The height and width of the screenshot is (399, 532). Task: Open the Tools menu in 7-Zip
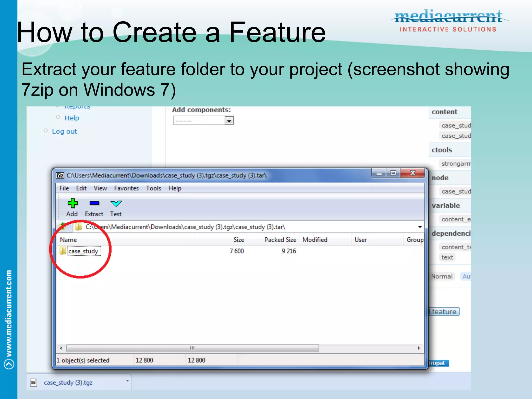(154, 188)
